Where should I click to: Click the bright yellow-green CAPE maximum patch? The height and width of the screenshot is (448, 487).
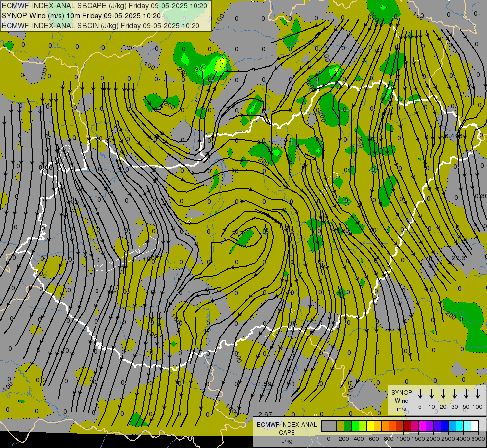[220, 64]
